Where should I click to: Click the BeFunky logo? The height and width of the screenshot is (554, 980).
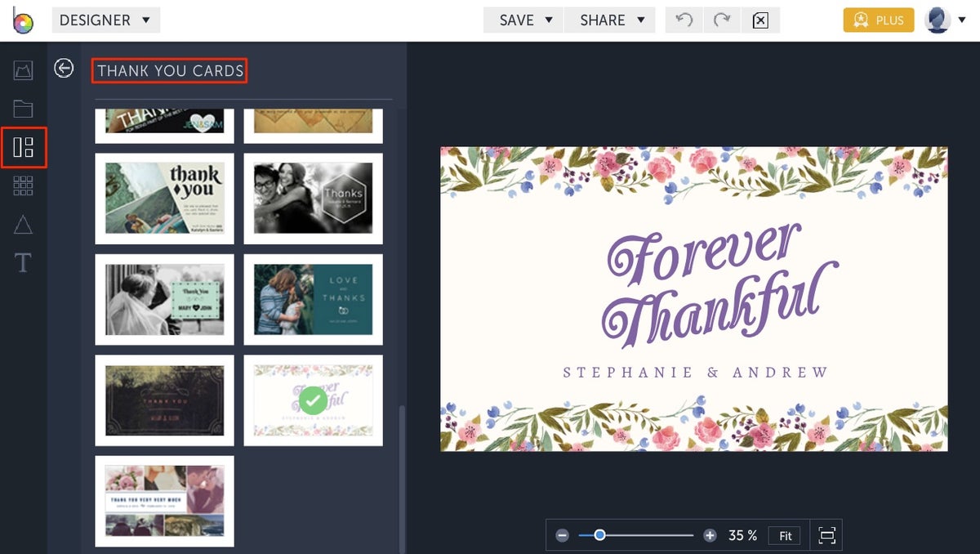pyautogui.click(x=23, y=20)
